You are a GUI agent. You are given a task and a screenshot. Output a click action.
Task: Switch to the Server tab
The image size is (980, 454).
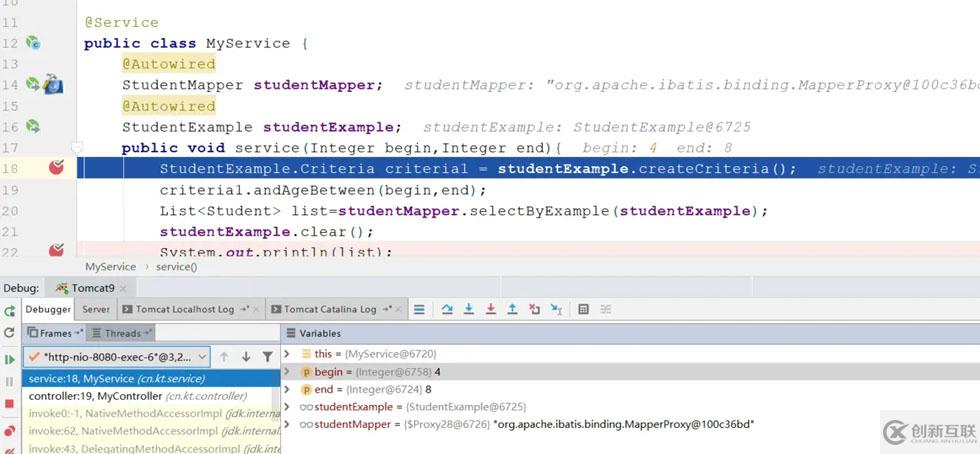coord(96,309)
